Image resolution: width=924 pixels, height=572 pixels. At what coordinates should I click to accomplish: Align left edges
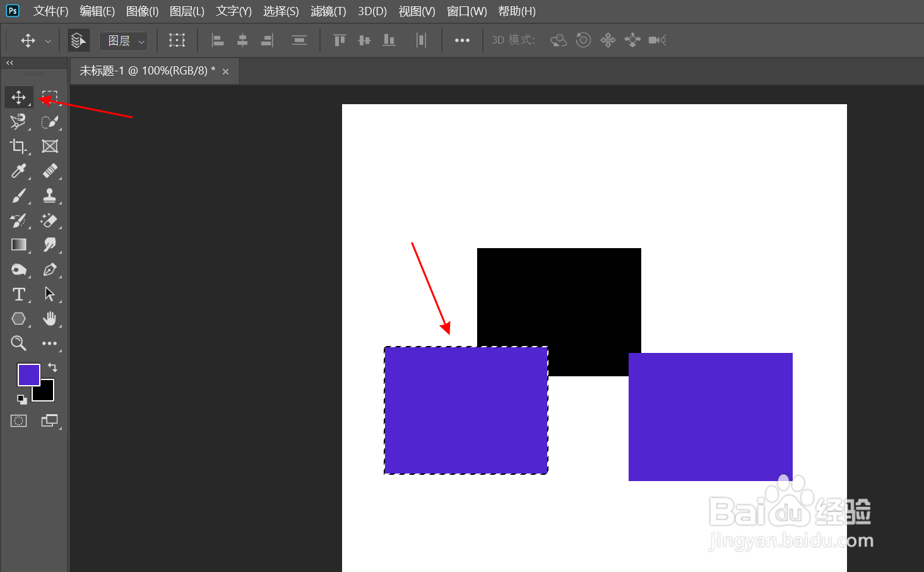click(x=218, y=40)
